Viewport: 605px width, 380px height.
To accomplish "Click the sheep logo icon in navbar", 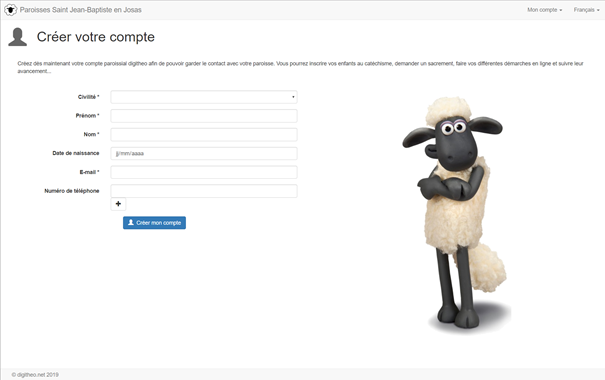I will (10, 10).
